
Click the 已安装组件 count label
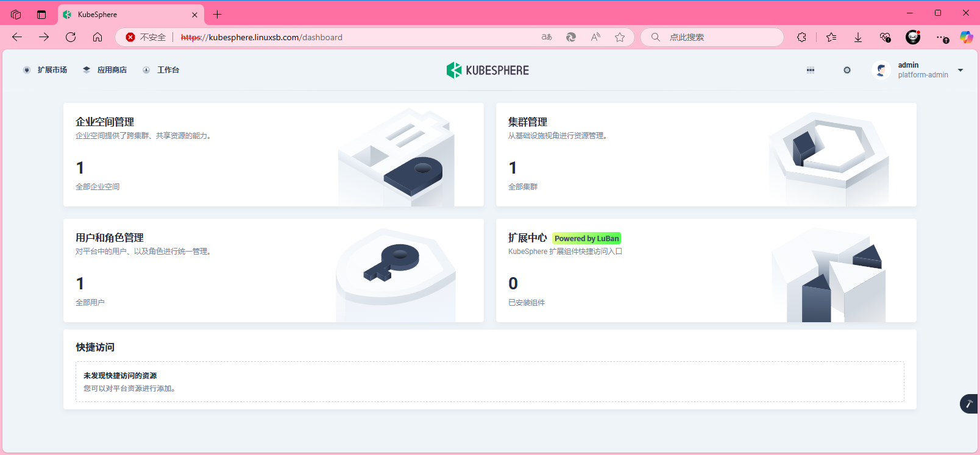pyautogui.click(x=527, y=303)
